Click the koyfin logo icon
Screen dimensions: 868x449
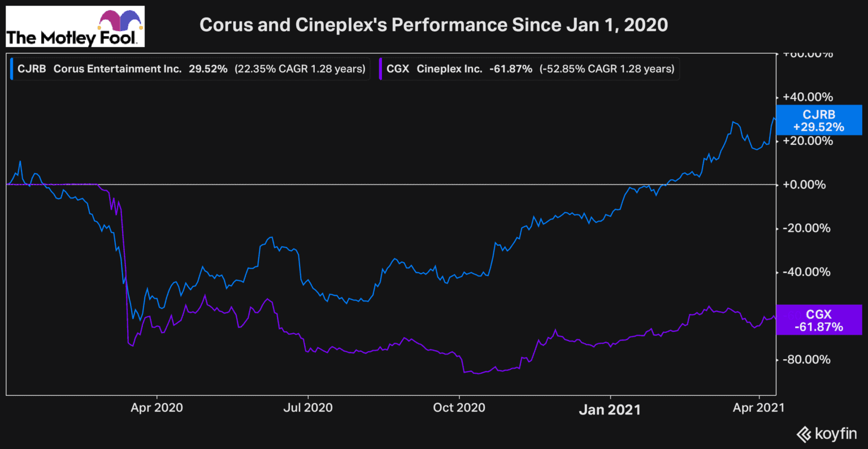(804, 434)
